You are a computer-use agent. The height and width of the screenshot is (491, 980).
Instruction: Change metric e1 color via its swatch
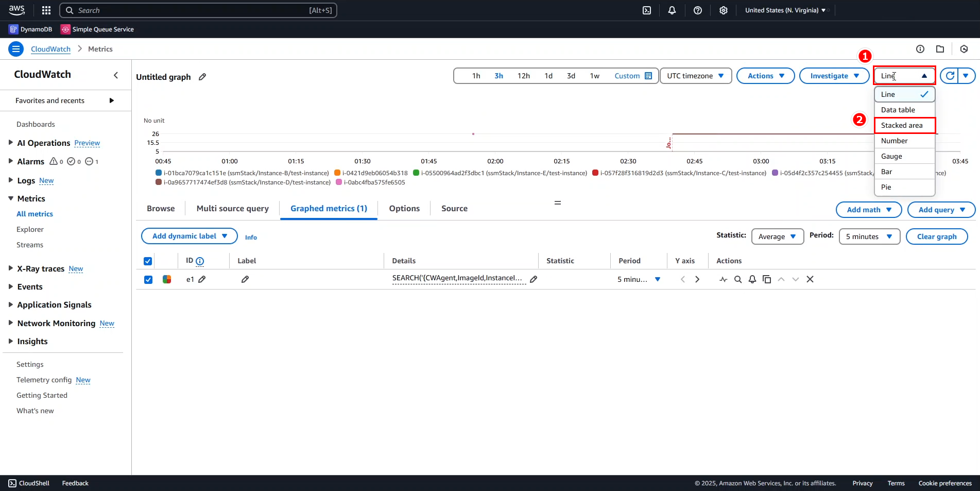(x=166, y=279)
